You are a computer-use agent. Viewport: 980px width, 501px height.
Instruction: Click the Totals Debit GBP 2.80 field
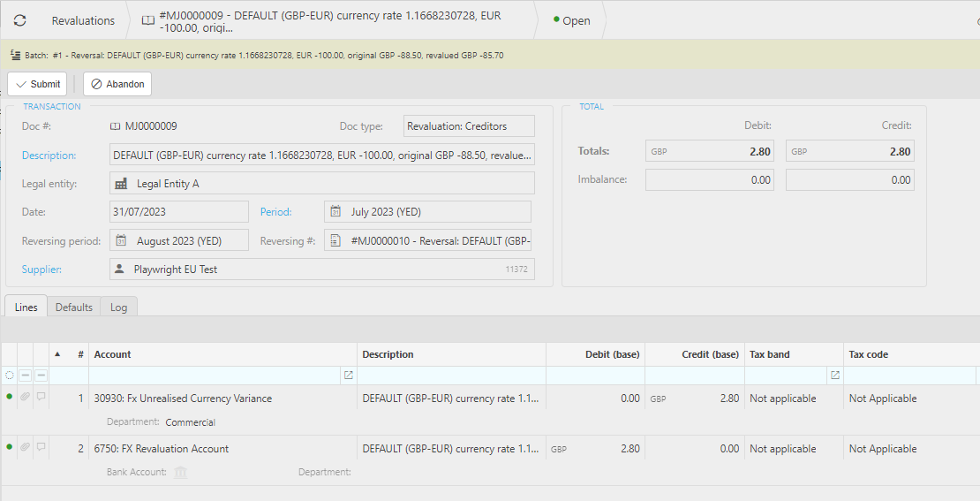(x=709, y=151)
